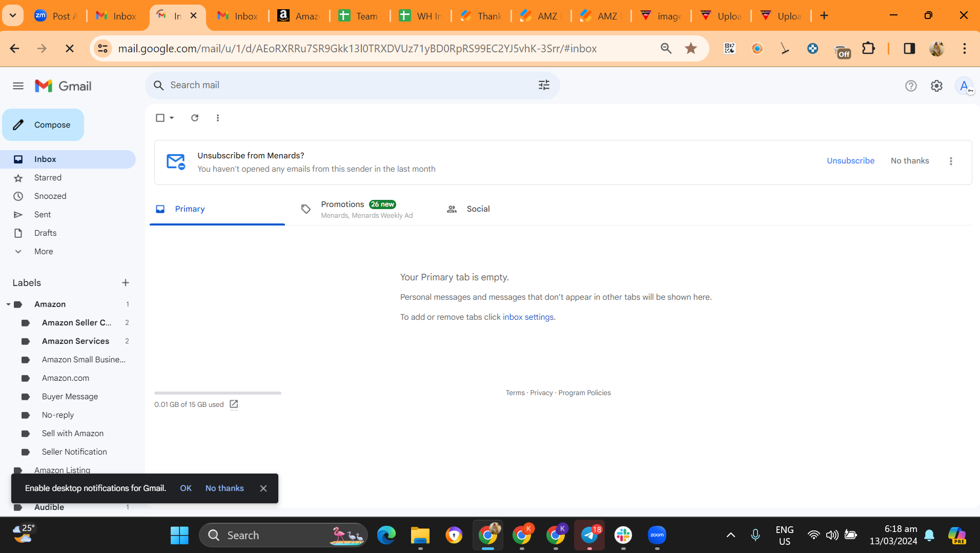
Task: Collapse the Amazon label tree
Action: tap(8, 304)
